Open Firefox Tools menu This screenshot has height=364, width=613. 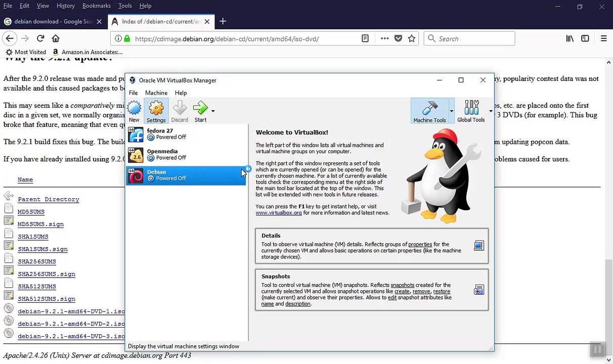click(125, 6)
